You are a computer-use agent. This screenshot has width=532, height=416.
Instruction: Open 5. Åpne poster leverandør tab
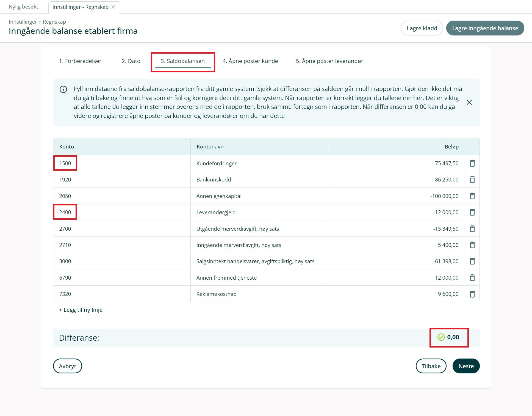329,61
